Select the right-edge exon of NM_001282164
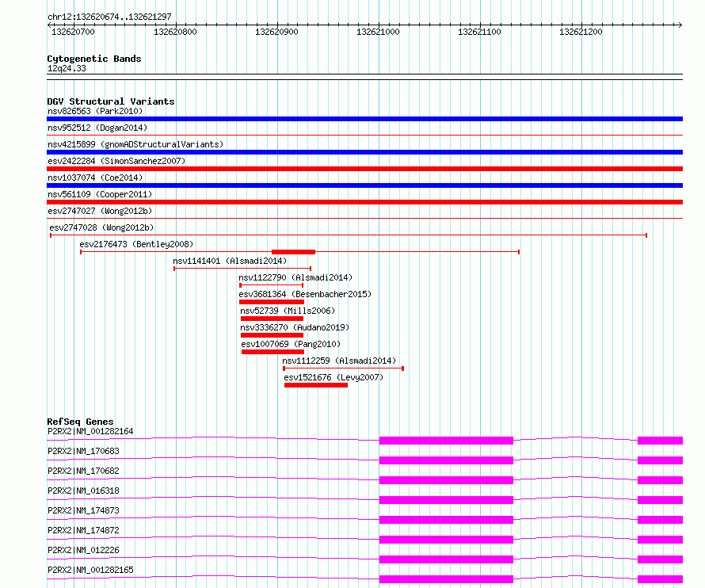The width and height of the screenshot is (705, 588). pyautogui.click(x=661, y=441)
